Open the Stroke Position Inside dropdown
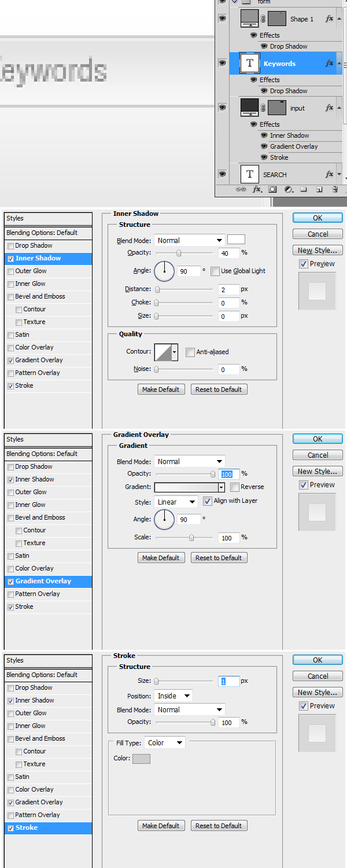 coord(173,696)
